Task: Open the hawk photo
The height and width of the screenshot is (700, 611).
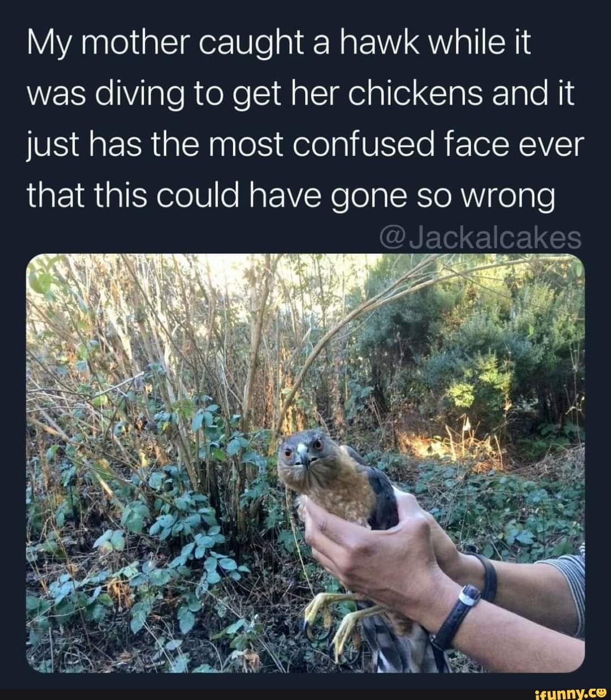Action: tap(305, 463)
